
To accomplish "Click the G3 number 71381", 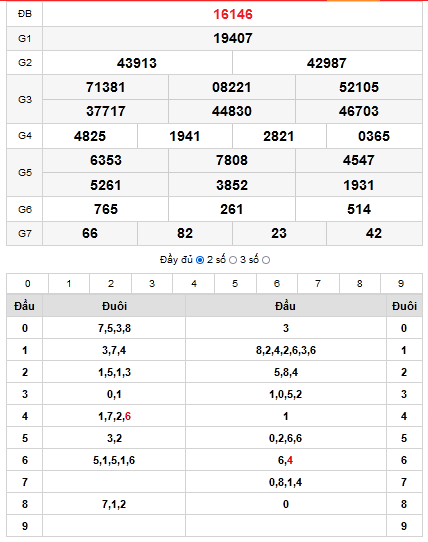I will coord(106,87).
